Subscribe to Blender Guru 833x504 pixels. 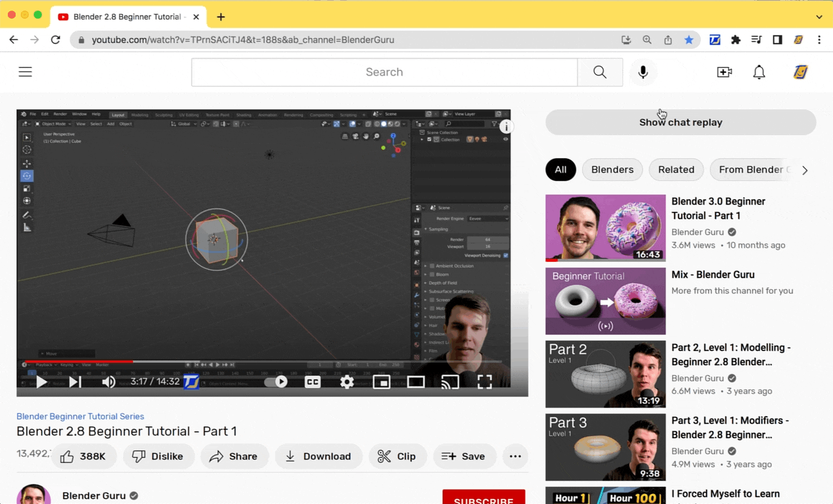(484, 498)
